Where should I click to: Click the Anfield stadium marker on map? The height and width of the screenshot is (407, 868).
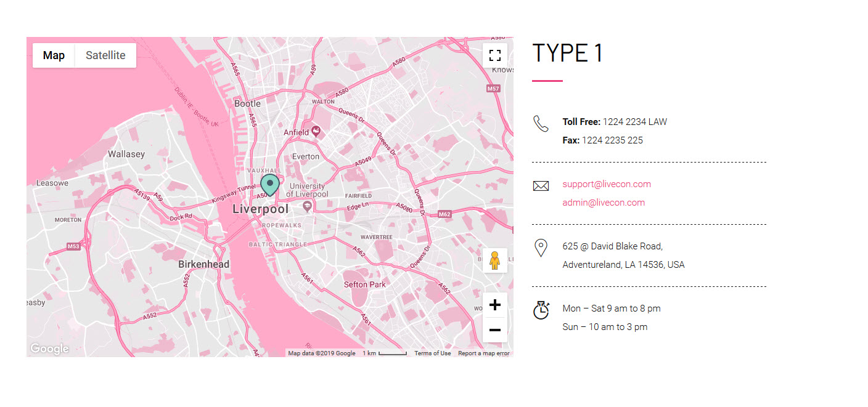click(316, 131)
